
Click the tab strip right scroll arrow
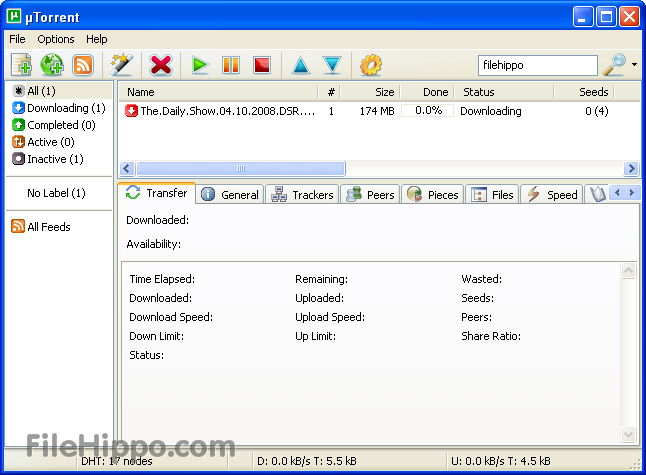click(632, 192)
